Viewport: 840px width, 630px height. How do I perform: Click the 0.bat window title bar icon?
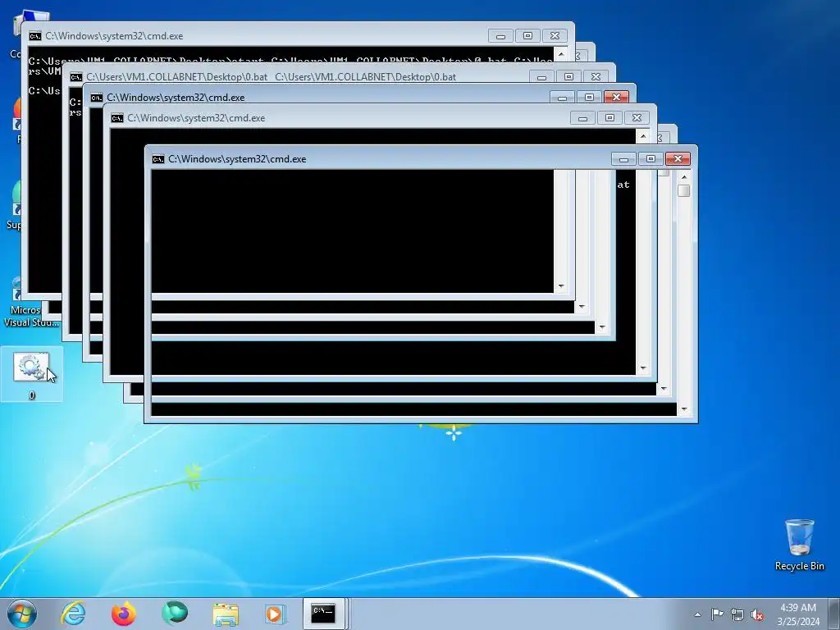pos(76,77)
